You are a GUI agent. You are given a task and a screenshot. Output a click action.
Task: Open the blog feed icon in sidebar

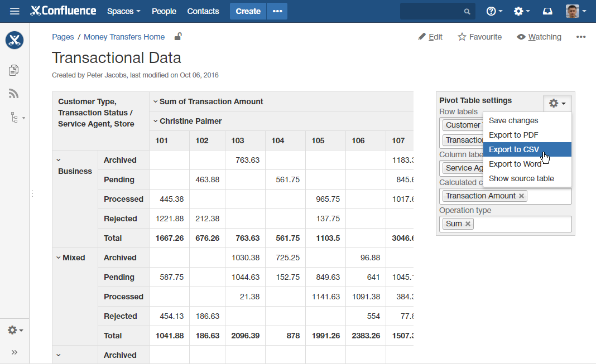tap(14, 94)
